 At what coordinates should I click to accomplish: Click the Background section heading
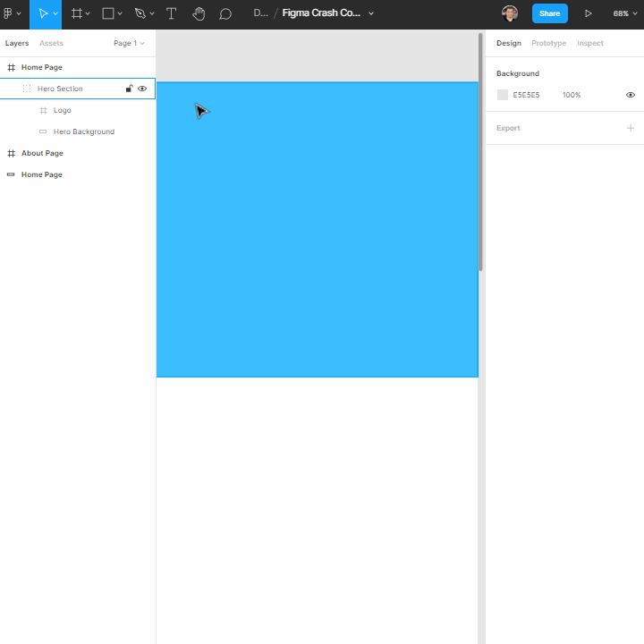[x=518, y=73]
